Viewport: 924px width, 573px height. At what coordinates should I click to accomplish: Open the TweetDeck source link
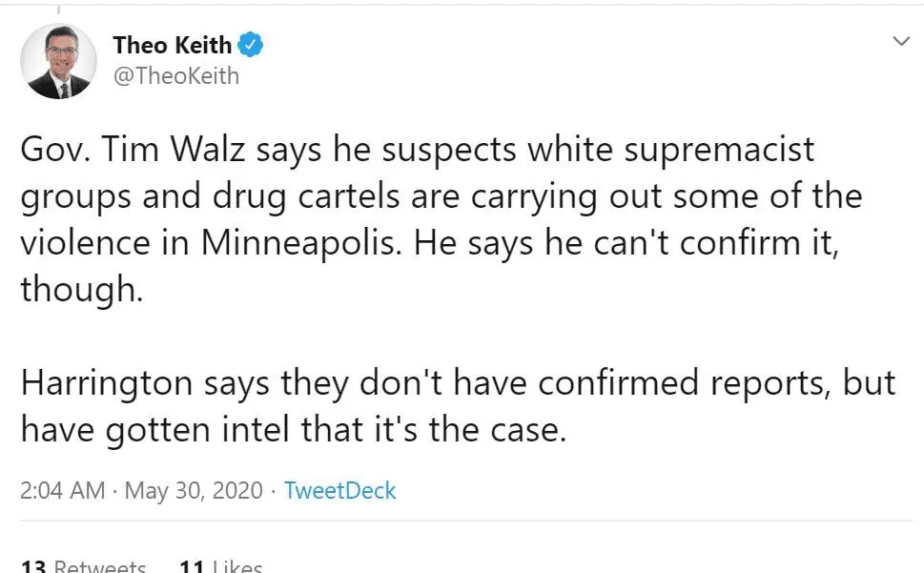[340, 491]
